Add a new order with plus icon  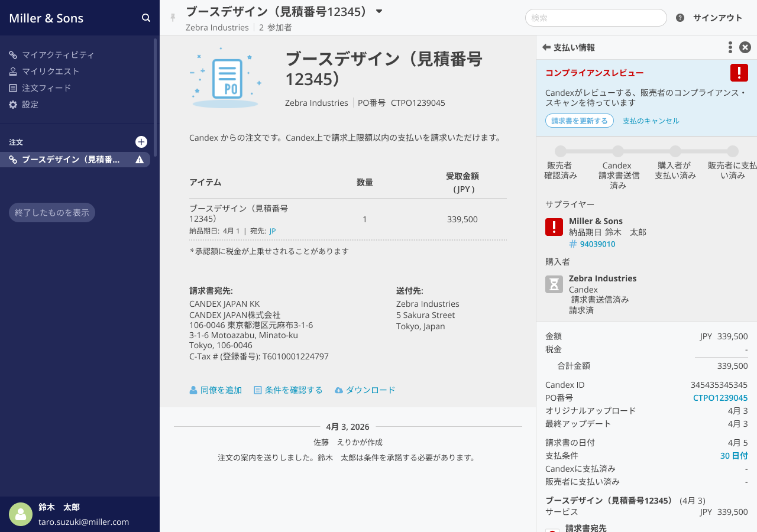141,142
